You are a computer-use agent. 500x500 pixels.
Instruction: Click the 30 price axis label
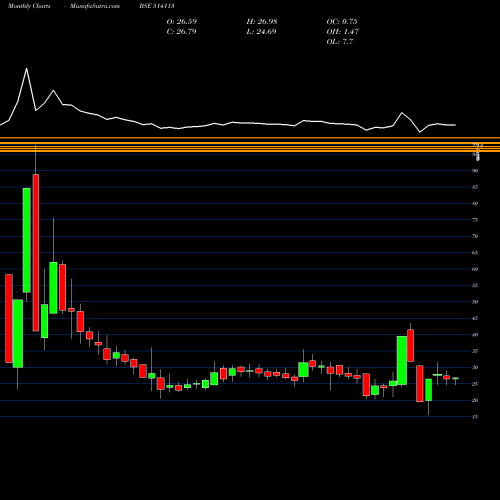pyautogui.click(x=475, y=368)
